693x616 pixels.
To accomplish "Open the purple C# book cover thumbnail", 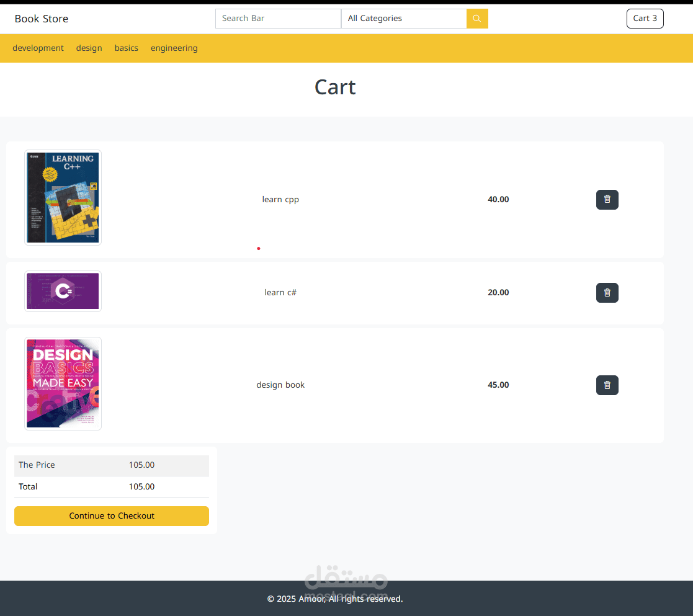I will [x=63, y=291].
